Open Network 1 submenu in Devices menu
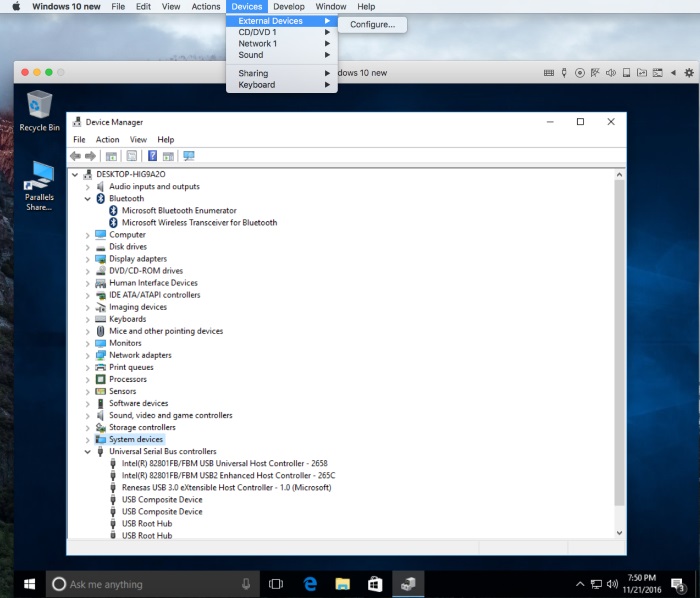This screenshot has height=598, width=700. click(x=282, y=43)
